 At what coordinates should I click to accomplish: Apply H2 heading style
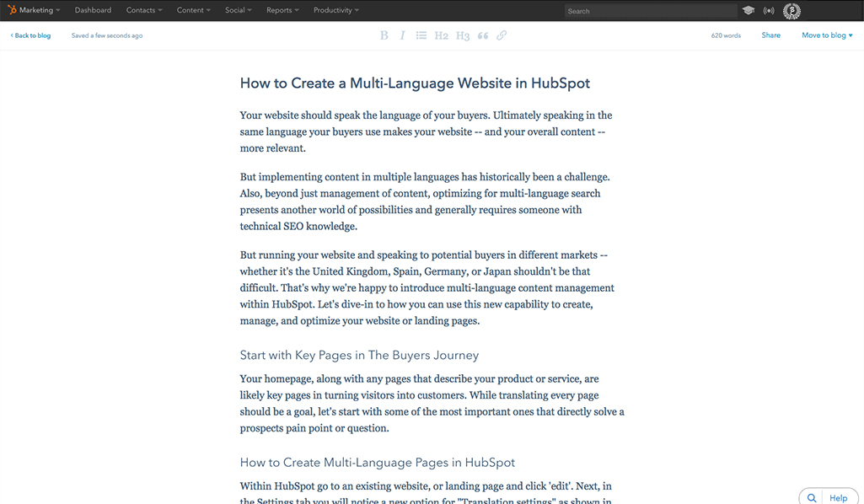pyautogui.click(x=441, y=35)
